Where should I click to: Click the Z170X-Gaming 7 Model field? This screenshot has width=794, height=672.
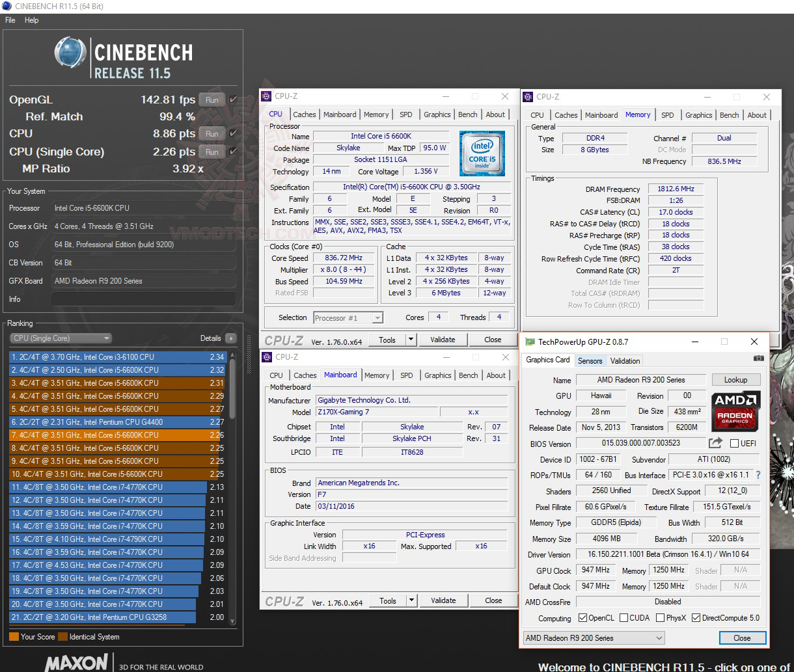coord(377,412)
